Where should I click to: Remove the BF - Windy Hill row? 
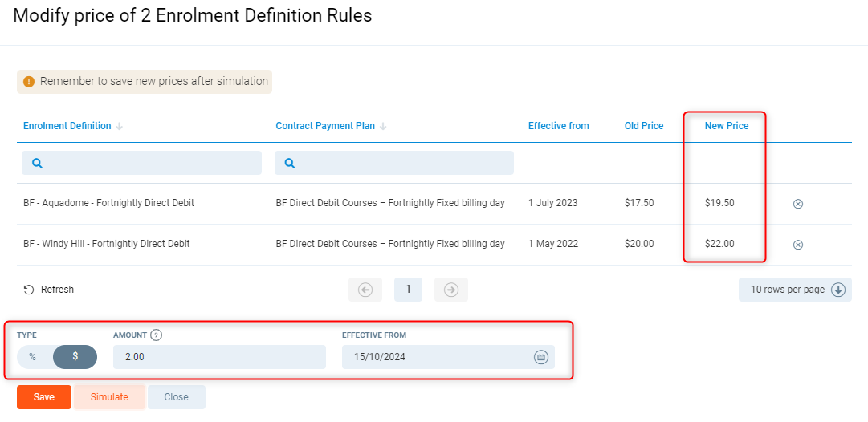click(797, 245)
